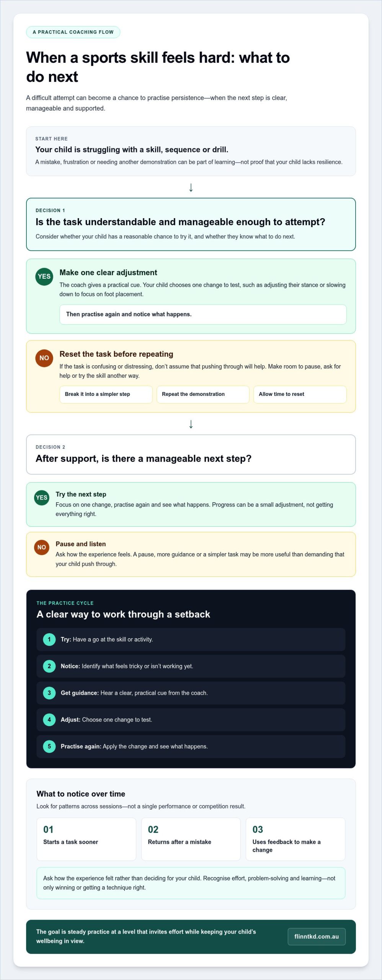Image resolution: width=382 pixels, height=980 pixels.
Task: Select the 02 Returns after a mistake card
Action: point(191,839)
